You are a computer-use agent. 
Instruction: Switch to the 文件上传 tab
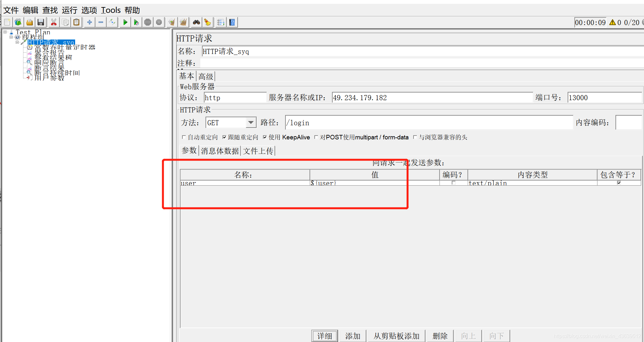(258, 151)
